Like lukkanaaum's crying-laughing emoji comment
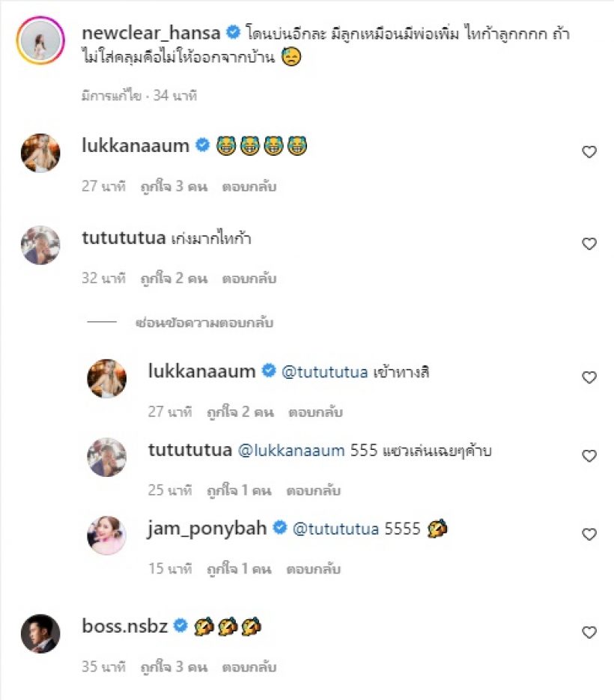This screenshot has height=700, width=614. click(589, 152)
